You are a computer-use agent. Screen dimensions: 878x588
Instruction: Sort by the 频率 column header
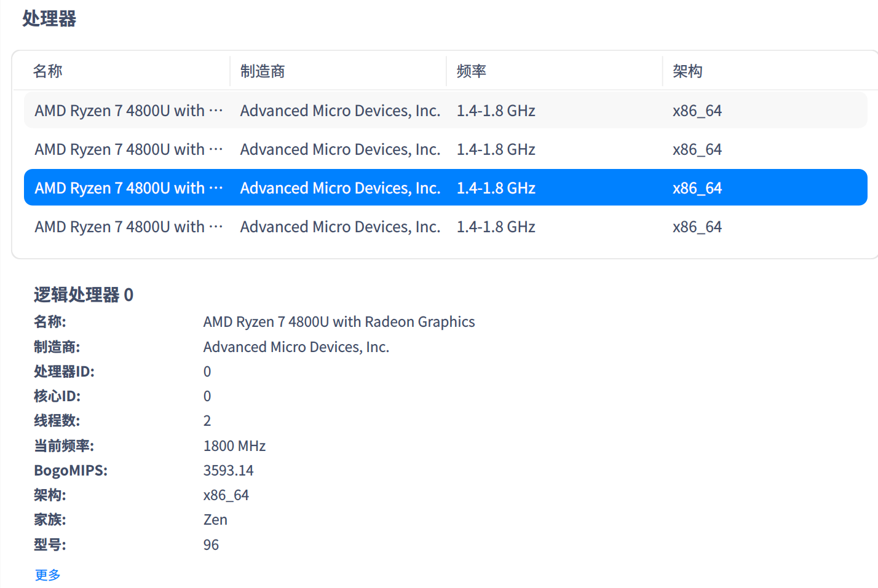click(x=472, y=71)
